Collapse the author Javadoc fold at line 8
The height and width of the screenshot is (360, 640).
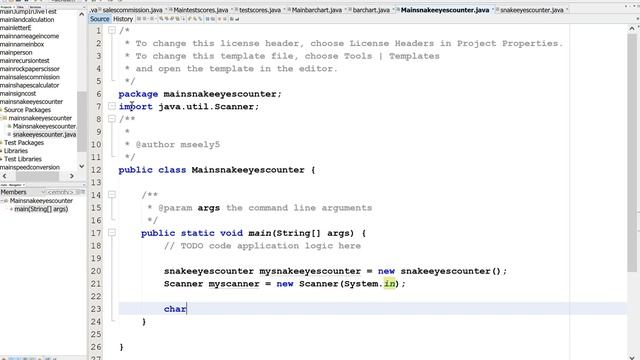(x=112, y=119)
